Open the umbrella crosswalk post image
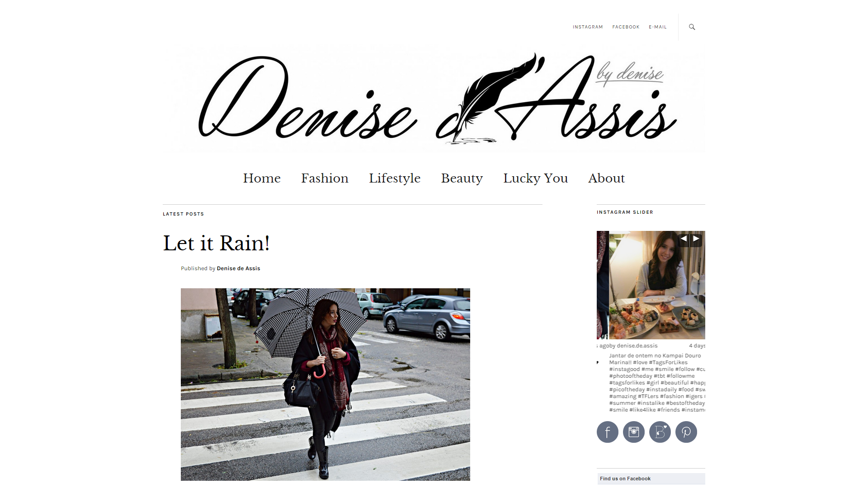868x488 pixels. click(325, 385)
